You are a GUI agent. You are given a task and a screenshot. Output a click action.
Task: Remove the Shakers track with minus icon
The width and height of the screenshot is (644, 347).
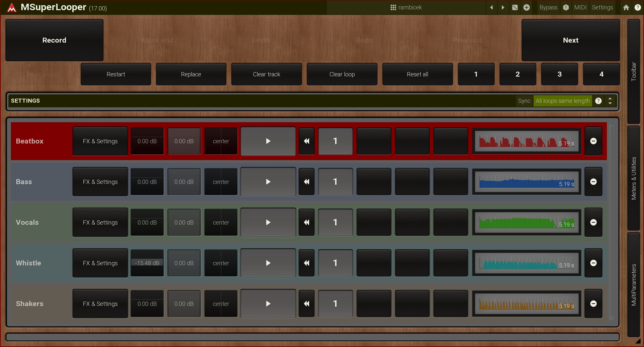pos(593,303)
